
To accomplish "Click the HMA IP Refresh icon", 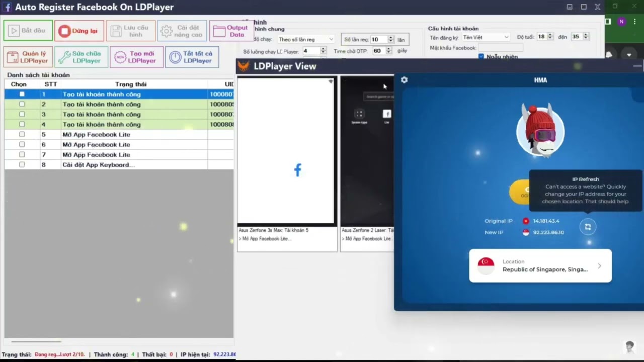I will tap(587, 227).
